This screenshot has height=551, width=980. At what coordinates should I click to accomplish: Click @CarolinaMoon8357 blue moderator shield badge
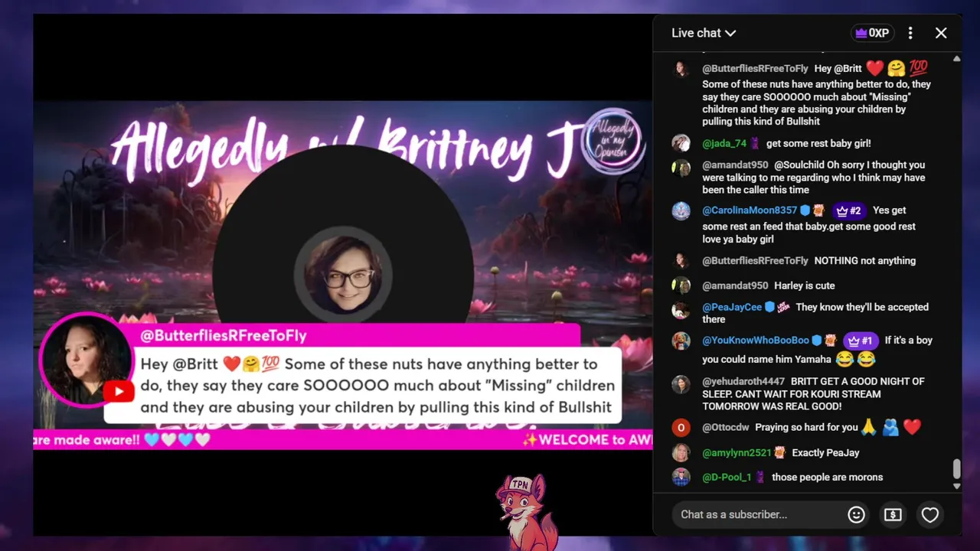click(805, 210)
